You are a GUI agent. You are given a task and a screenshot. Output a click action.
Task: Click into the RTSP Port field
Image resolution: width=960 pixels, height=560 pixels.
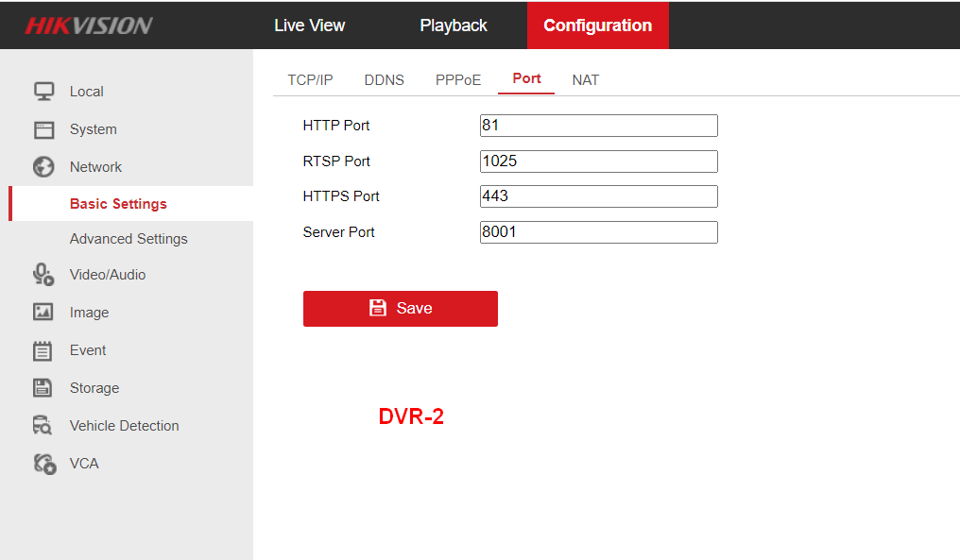[598, 161]
